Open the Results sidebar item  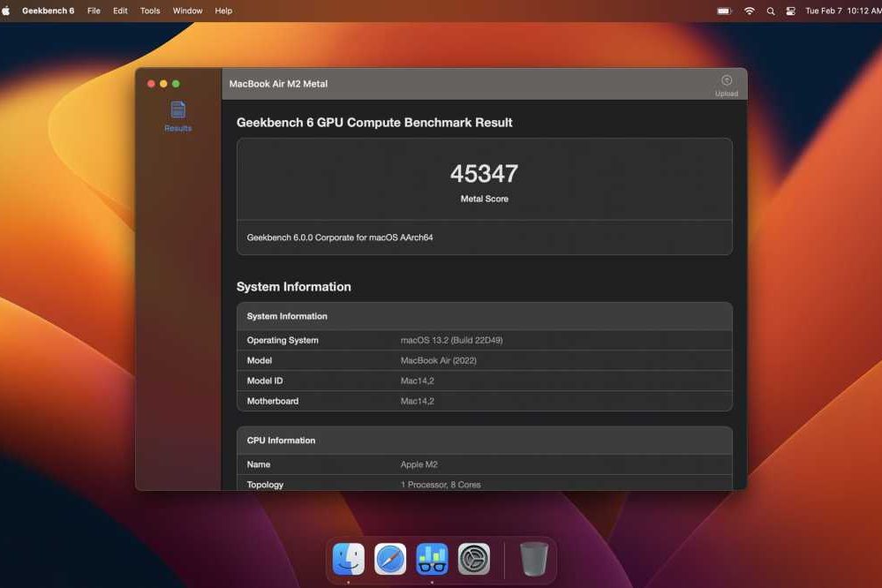tap(177, 116)
